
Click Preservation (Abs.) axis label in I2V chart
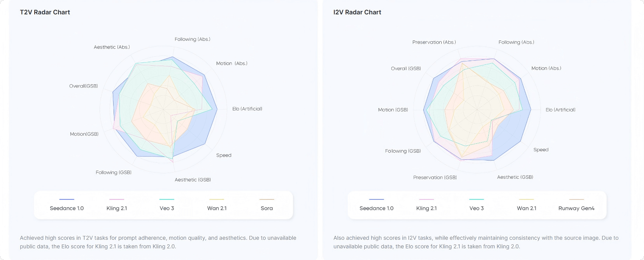pyautogui.click(x=434, y=42)
